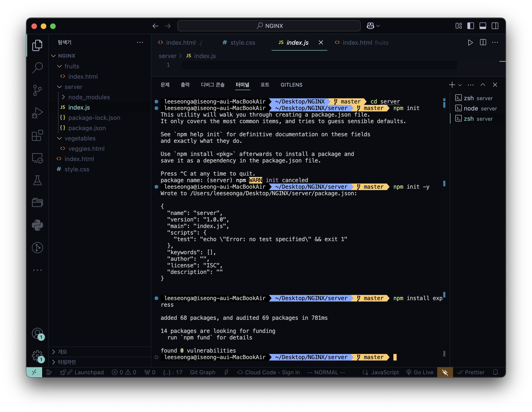
Task: Switch to the style.css editor tab
Action: [x=242, y=43]
